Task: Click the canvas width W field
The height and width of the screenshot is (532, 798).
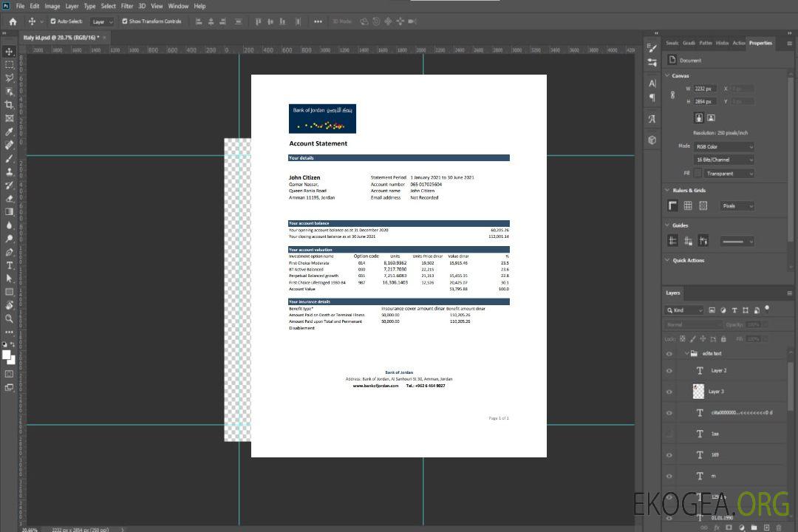Action: click(x=705, y=89)
